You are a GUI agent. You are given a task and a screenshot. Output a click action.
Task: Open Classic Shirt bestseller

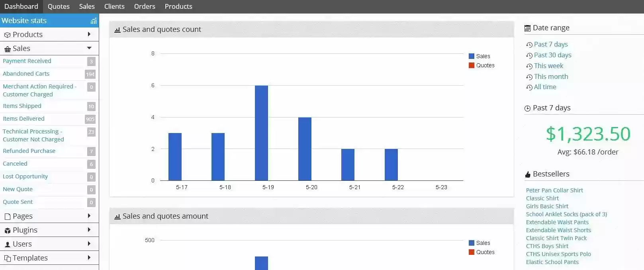coord(542,198)
